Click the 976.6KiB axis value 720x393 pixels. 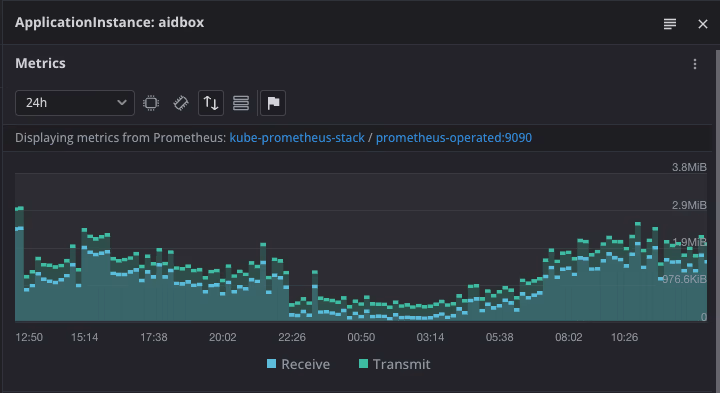pyautogui.click(x=684, y=280)
